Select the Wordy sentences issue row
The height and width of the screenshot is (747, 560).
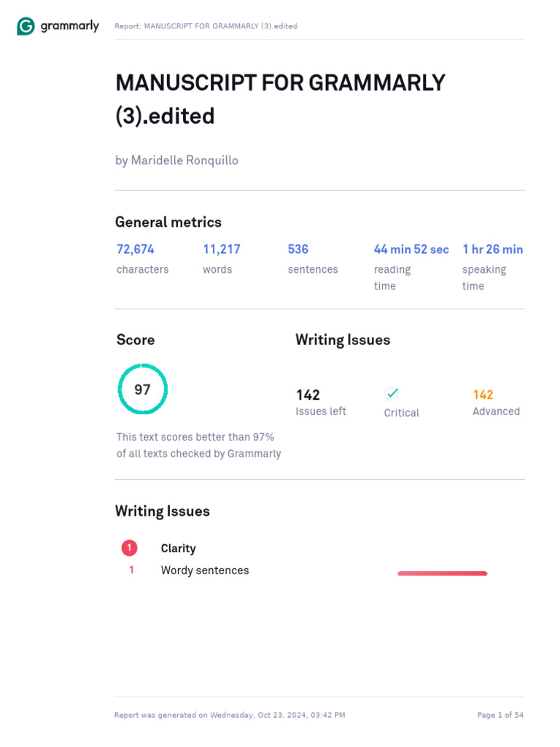point(205,570)
